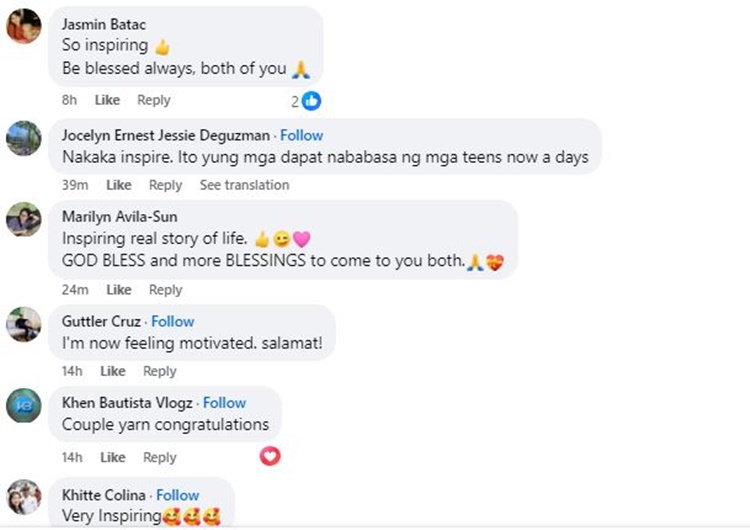The height and width of the screenshot is (530, 750).
Task: Click Khen Bautista Vlogz's avatar icon
Action: [24, 405]
